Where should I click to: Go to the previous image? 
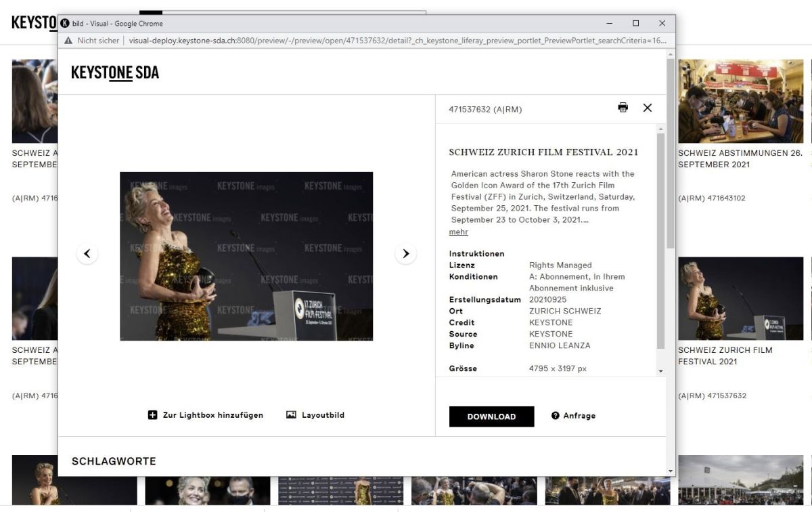click(87, 253)
